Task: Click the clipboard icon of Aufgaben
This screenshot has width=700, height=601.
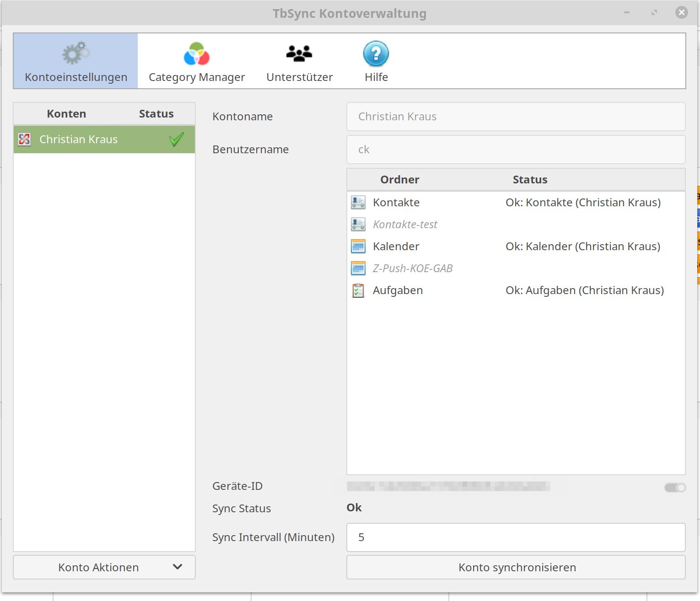Action: tap(358, 290)
